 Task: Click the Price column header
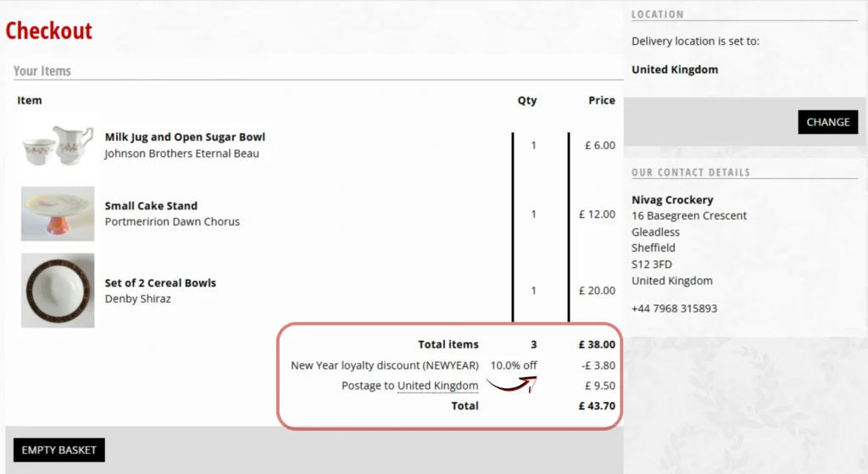click(601, 100)
